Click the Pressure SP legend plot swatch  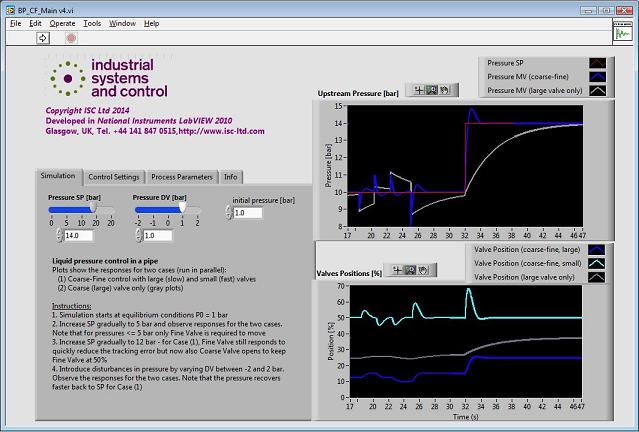597,63
